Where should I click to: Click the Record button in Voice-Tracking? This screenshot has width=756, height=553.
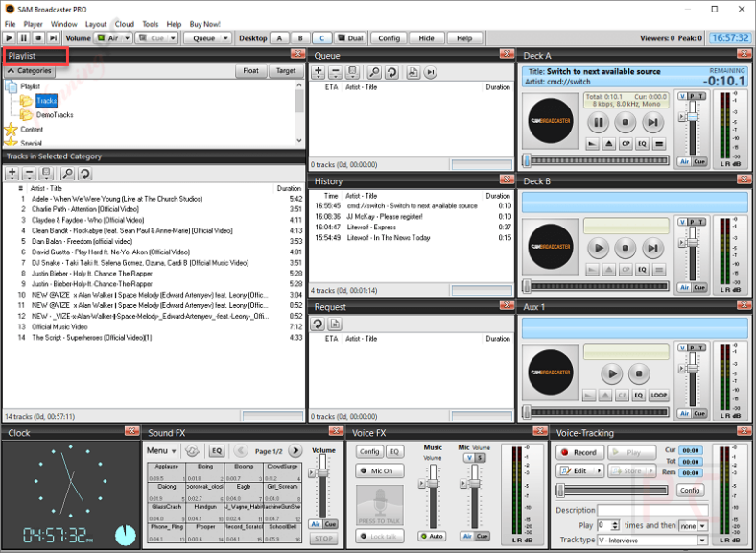click(579, 452)
